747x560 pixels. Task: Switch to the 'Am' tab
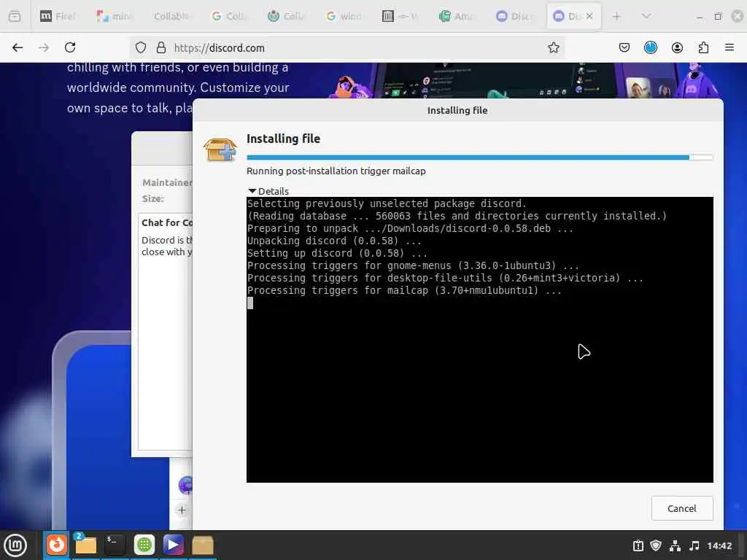[x=458, y=16]
